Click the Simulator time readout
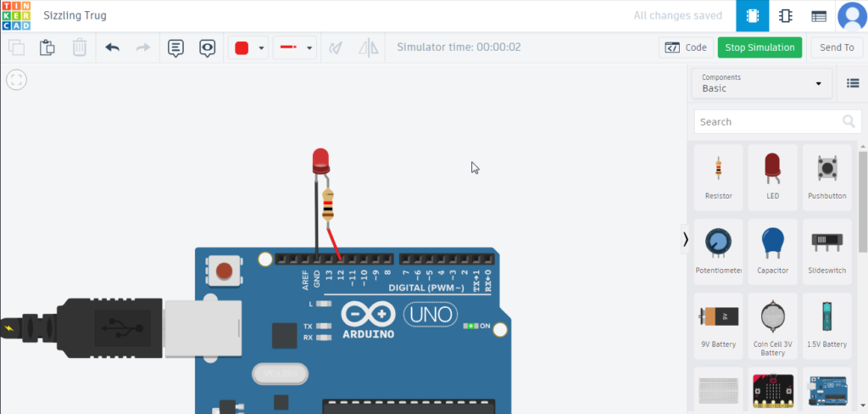868x414 pixels. pos(459,48)
